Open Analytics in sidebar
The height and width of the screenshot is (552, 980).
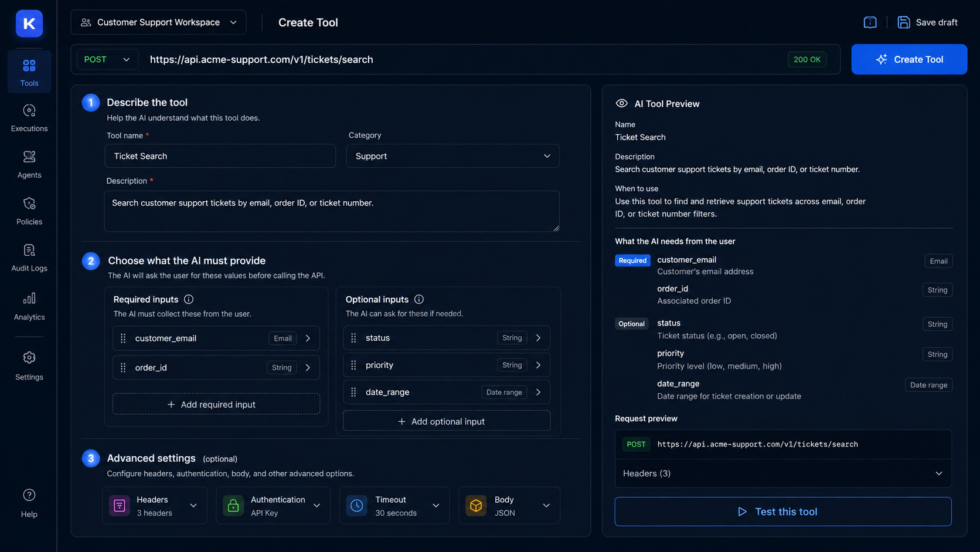pyautogui.click(x=29, y=306)
